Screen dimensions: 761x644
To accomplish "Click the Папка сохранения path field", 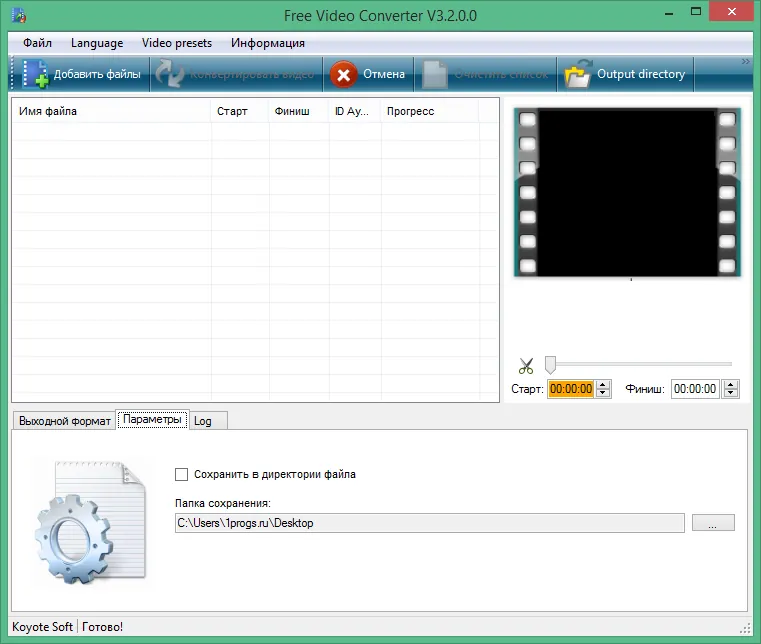I will pos(430,523).
